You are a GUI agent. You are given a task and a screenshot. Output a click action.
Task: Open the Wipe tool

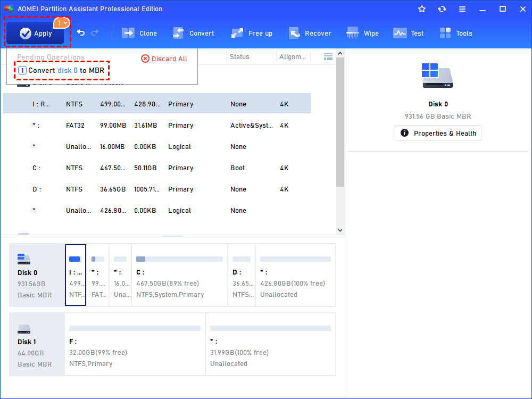point(362,33)
